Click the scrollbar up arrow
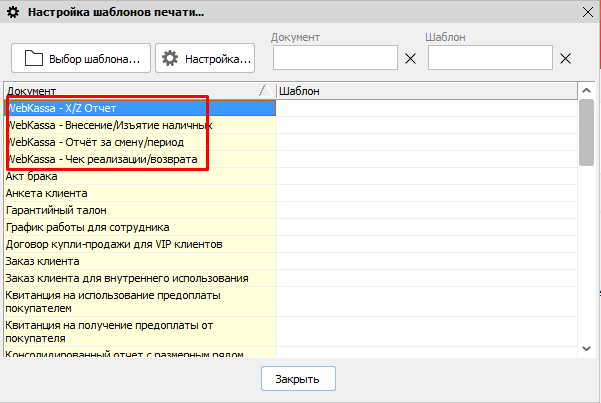Viewport: 601px width, 403px height. click(x=586, y=90)
